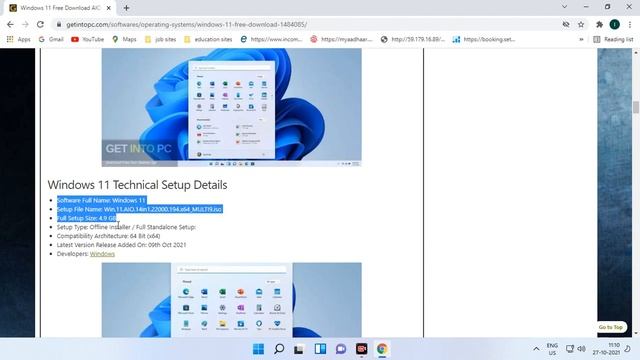
Task: Show hidden system tray icons
Action: click(x=536, y=349)
